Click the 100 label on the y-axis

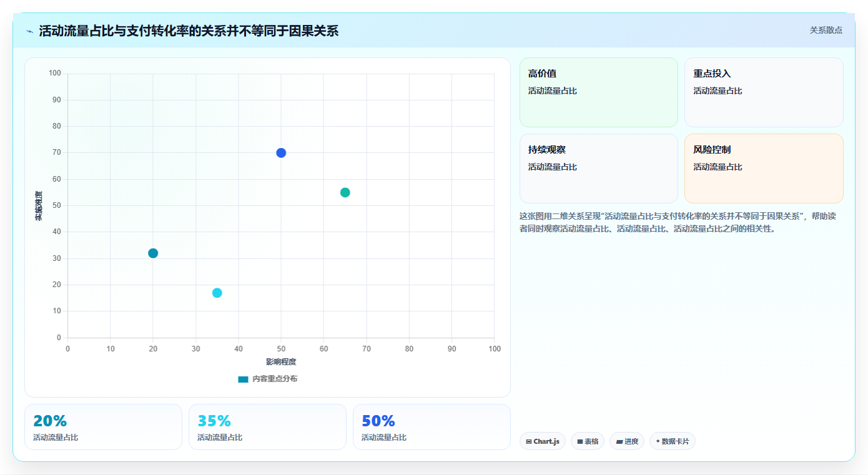coord(55,74)
